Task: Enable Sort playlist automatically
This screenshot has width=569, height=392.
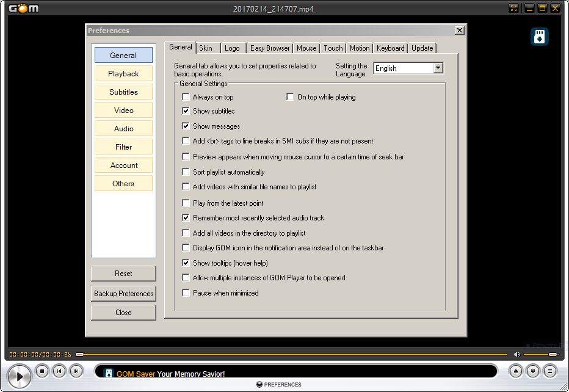Action: (x=186, y=172)
